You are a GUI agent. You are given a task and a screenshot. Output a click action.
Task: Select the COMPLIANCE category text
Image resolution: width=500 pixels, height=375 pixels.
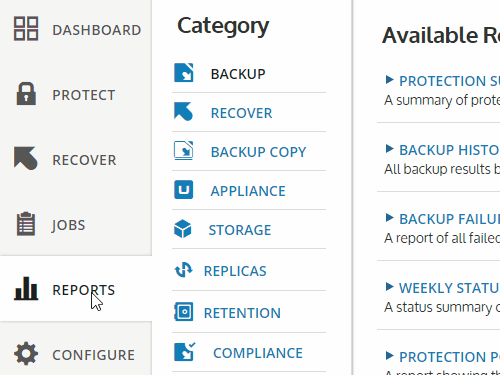258,353
